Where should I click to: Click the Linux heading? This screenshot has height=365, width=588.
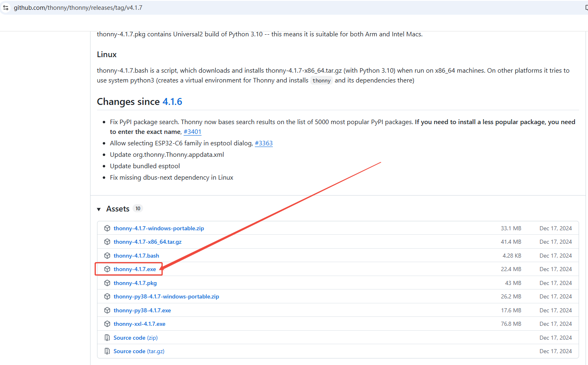pyautogui.click(x=107, y=54)
